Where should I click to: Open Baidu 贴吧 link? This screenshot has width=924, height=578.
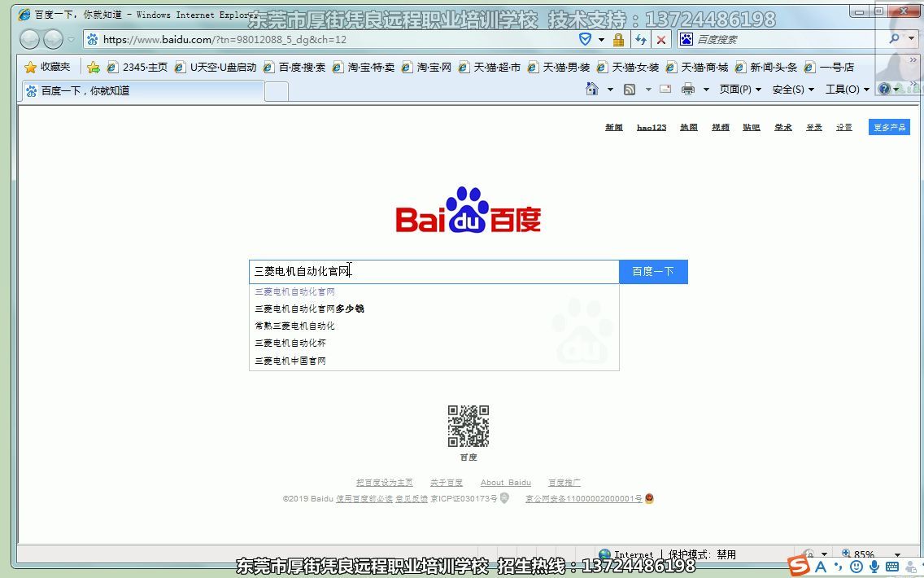(752, 127)
